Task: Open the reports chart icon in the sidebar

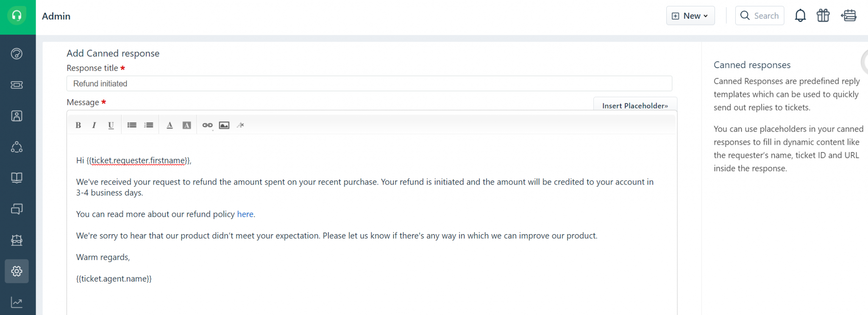Action: point(17,302)
